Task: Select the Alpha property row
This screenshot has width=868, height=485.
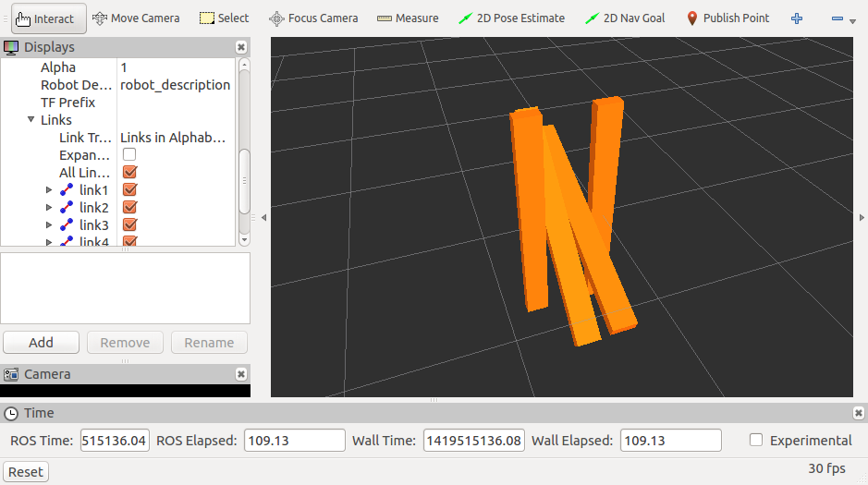Action: pos(118,67)
